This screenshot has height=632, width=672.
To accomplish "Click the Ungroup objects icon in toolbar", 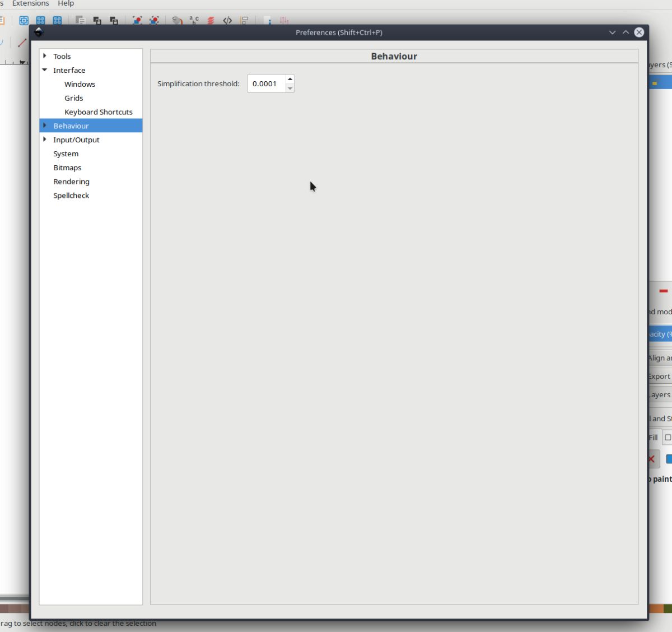I will 154,20.
